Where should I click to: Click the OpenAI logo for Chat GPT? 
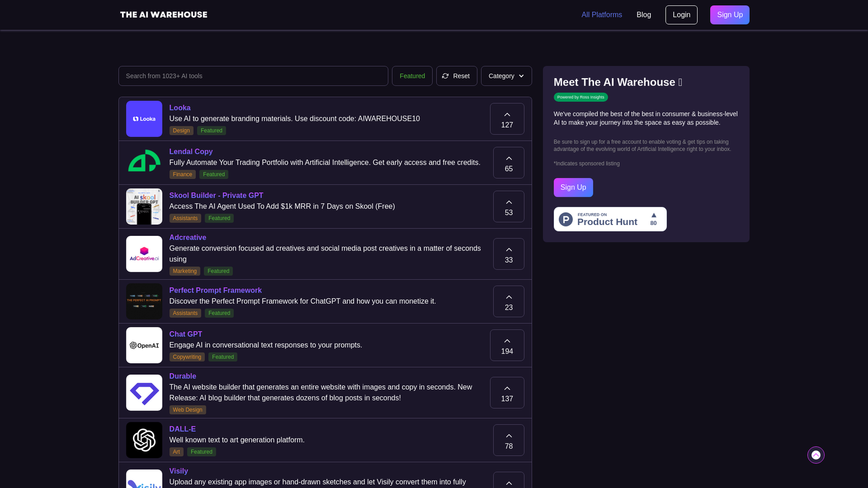click(x=144, y=345)
